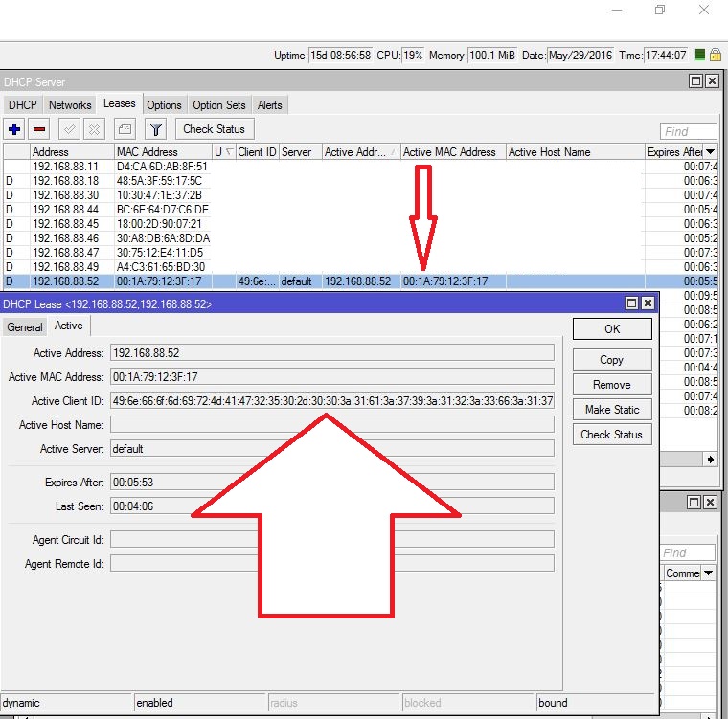The width and height of the screenshot is (728, 719).
Task: Click the blue plus Add lease icon
Action: 14,129
